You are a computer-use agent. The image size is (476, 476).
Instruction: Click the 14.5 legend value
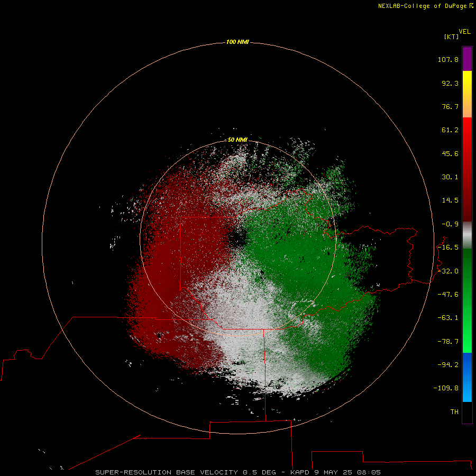point(450,200)
